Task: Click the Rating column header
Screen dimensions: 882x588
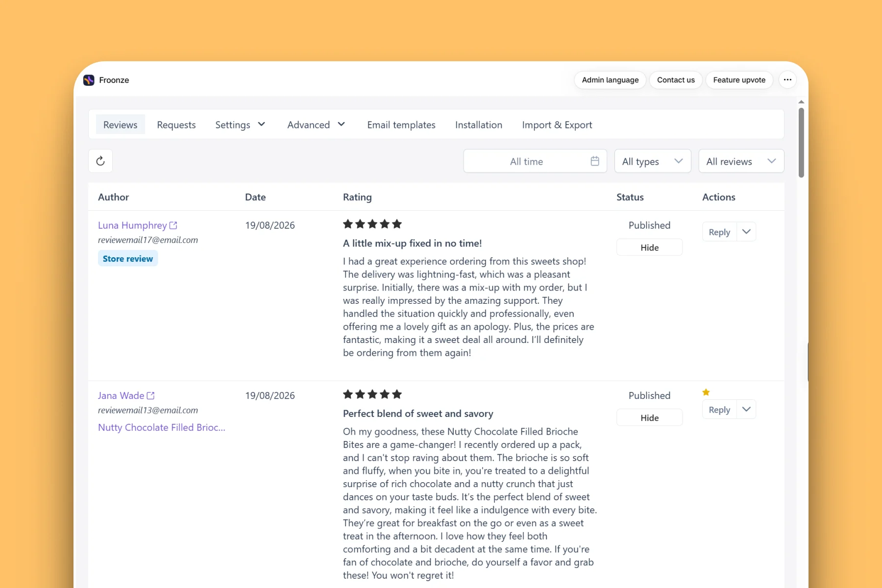Action: click(357, 197)
